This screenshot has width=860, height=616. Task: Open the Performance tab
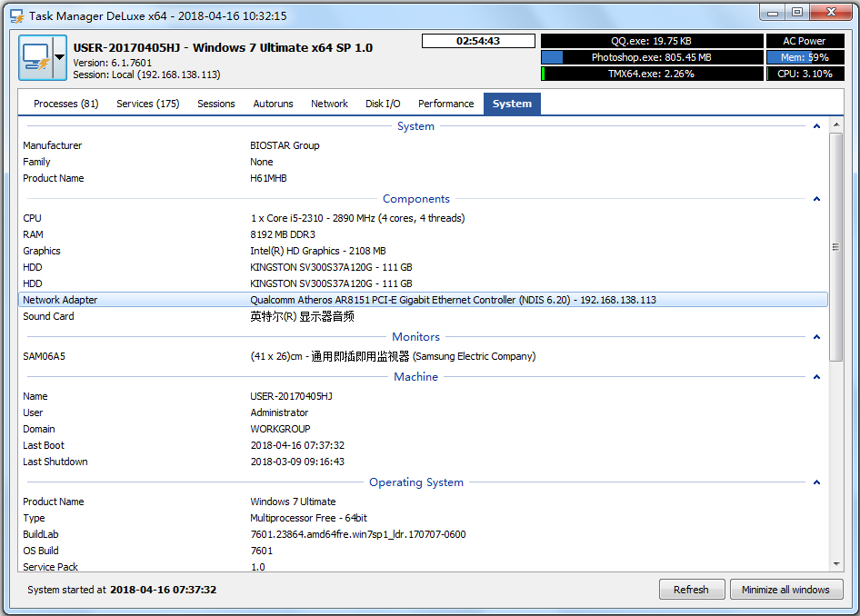pos(445,104)
